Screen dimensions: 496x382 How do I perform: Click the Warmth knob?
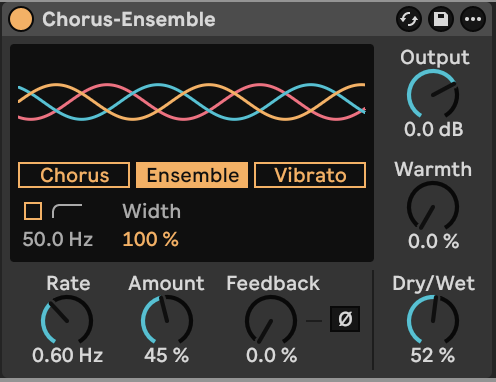(x=433, y=207)
